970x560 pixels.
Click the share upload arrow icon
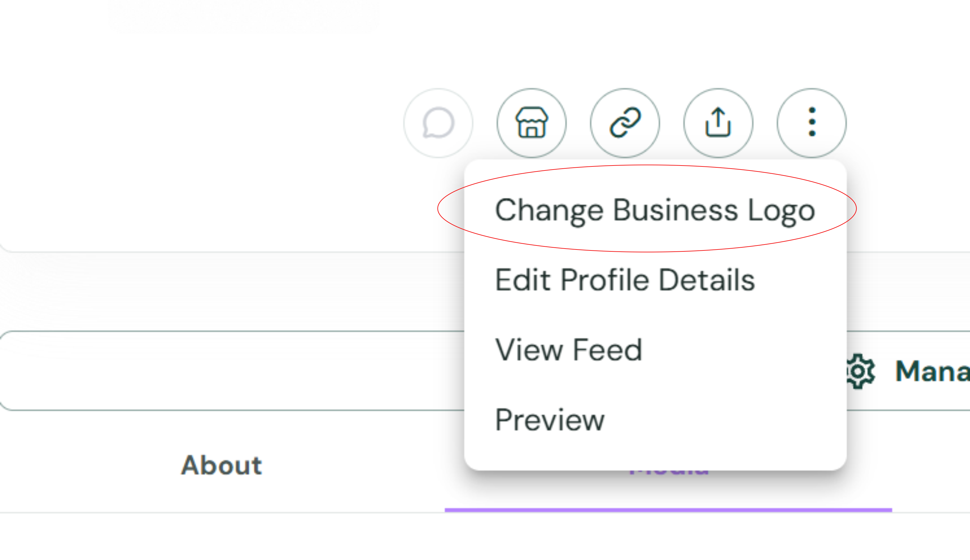pos(718,123)
